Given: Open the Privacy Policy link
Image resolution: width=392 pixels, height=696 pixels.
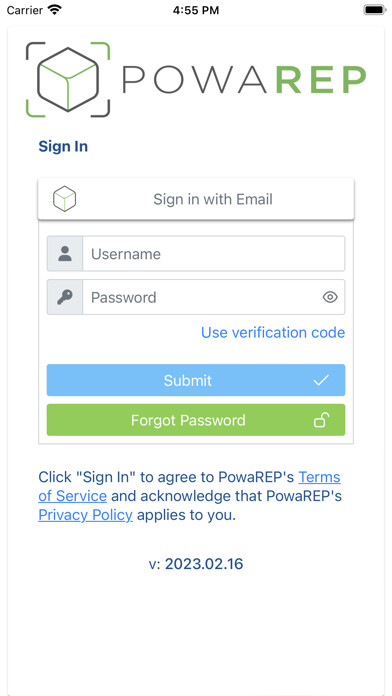Looking at the screenshot, I should click(x=85, y=515).
